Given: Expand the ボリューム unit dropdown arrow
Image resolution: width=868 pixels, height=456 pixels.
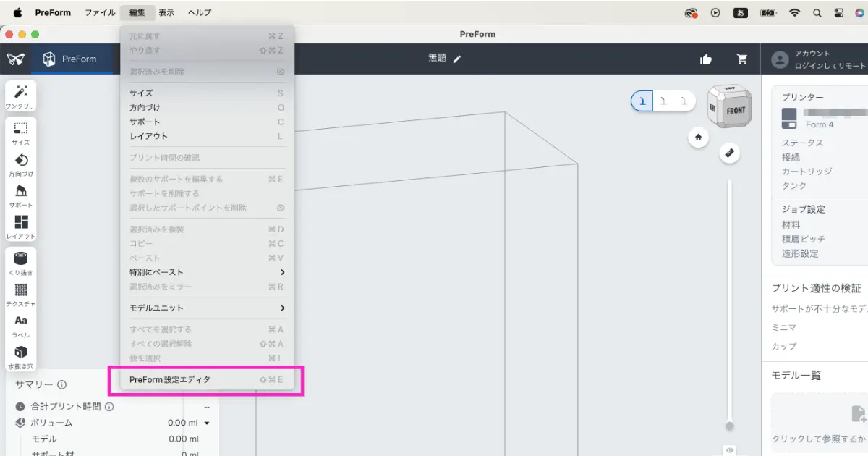Looking at the screenshot, I should (x=207, y=423).
